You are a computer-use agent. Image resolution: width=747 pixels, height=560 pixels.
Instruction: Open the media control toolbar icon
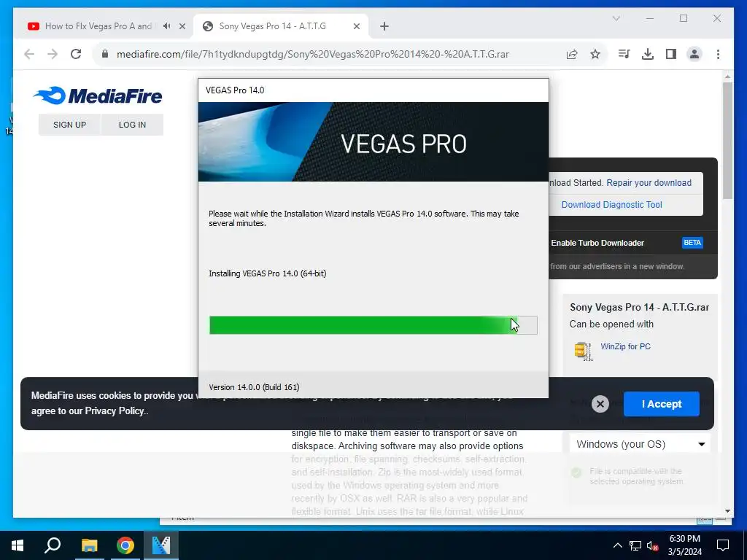click(x=624, y=54)
